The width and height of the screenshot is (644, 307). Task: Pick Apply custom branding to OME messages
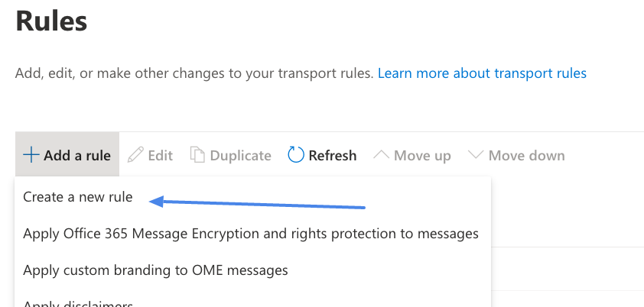tap(156, 270)
